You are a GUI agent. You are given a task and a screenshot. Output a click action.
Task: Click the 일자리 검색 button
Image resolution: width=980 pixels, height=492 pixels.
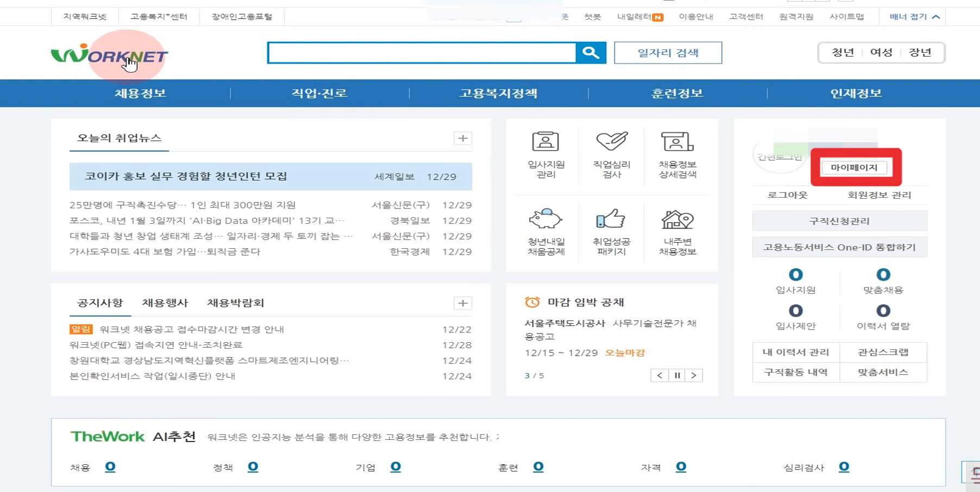click(x=668, y=53)
